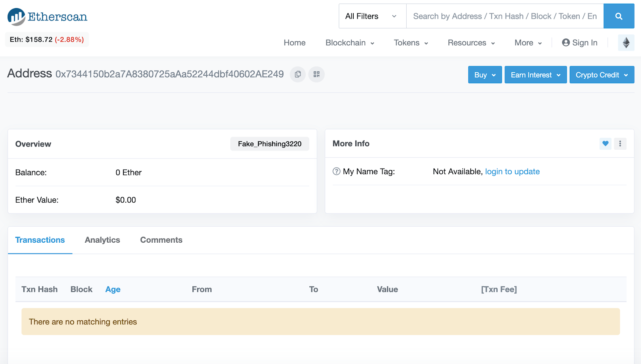This screenshot has width=641, height=364.
Task: Click inside the search input field
Action: (x=501, y=16)
